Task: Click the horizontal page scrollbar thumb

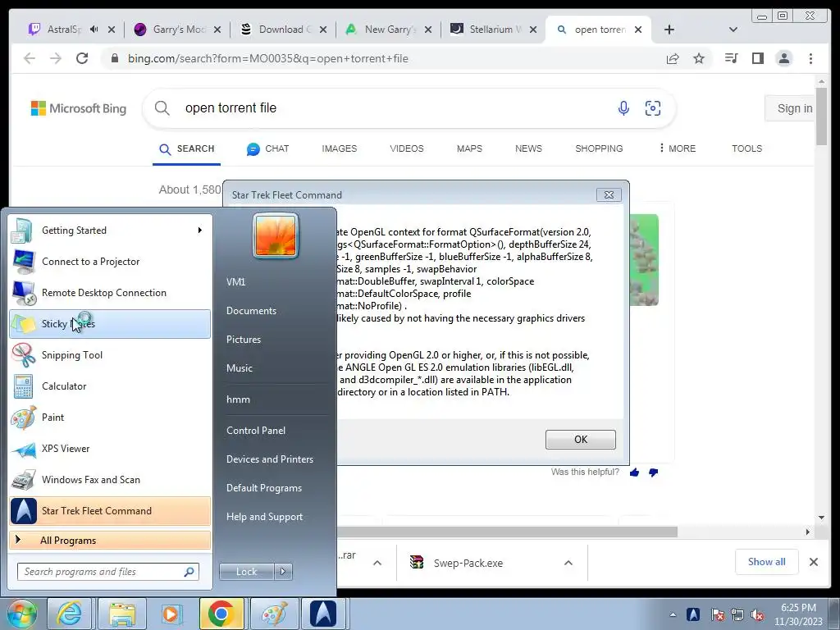Action: [507, 532]
